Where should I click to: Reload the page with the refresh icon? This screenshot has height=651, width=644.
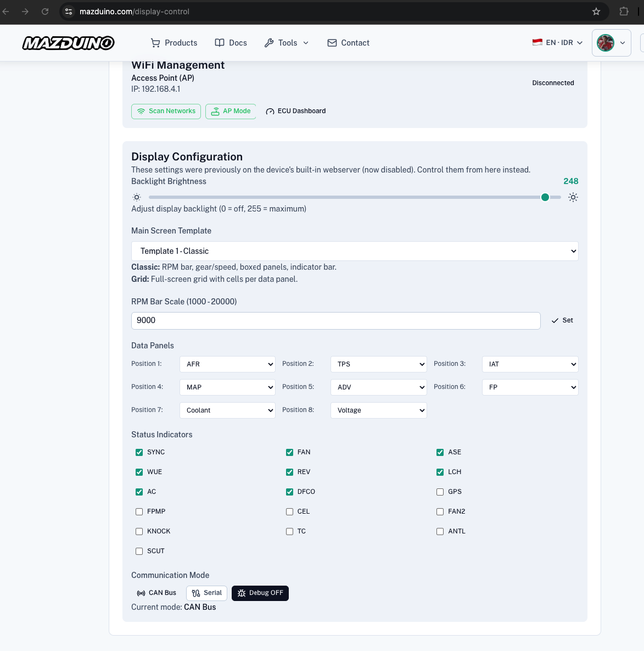45,12
